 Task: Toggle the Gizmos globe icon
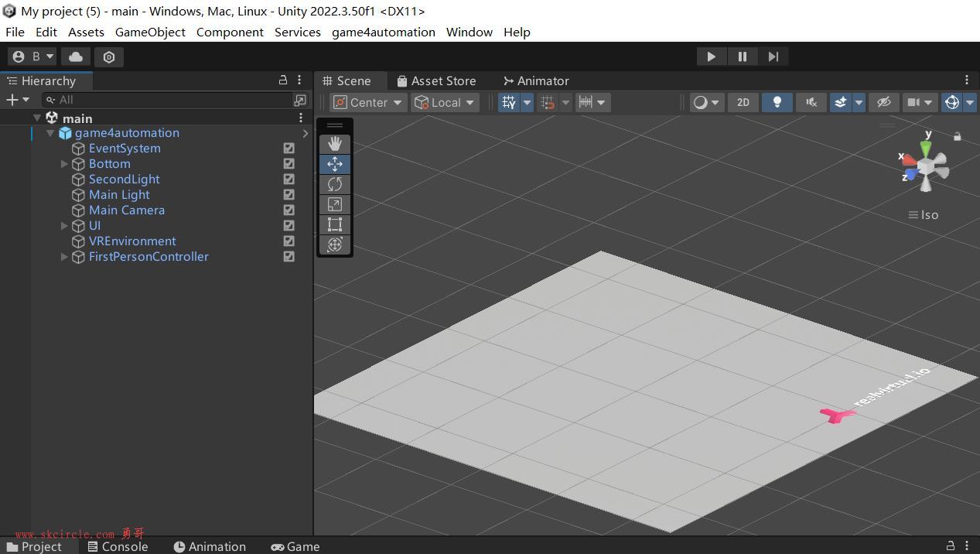[952, 102]
